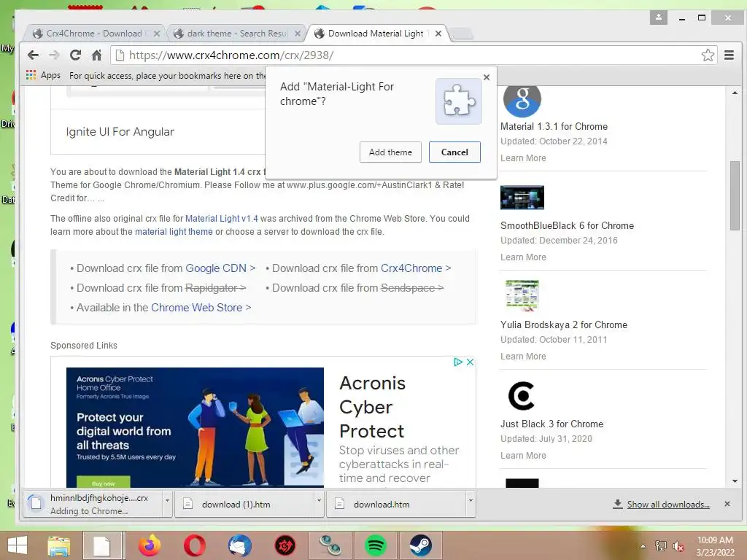Close the Acronis ad with X
The width and height of the screenshot is (747, 560).
470,362
